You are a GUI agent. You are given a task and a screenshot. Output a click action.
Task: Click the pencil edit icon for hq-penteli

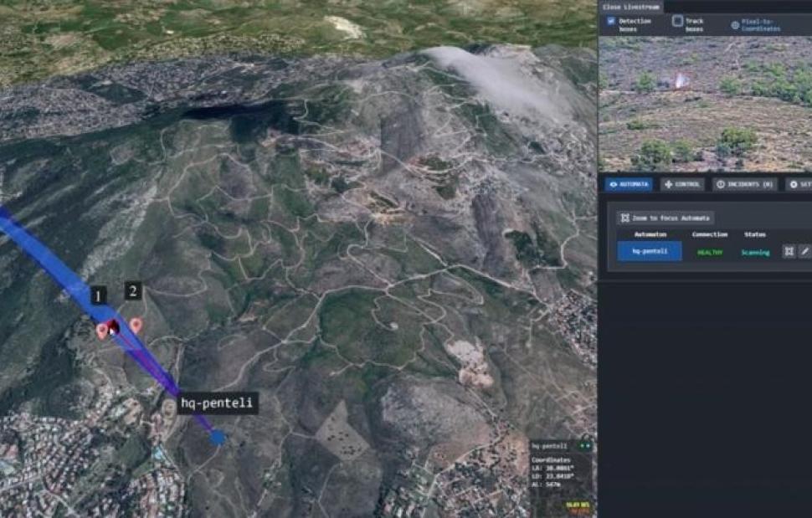pyautogui.click(x=804, y=252)
